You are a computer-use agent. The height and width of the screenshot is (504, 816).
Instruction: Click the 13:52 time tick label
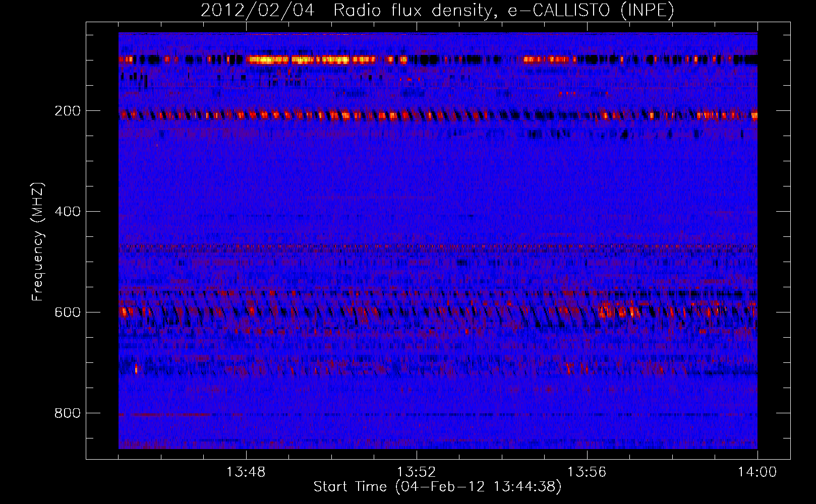(417, 472)
